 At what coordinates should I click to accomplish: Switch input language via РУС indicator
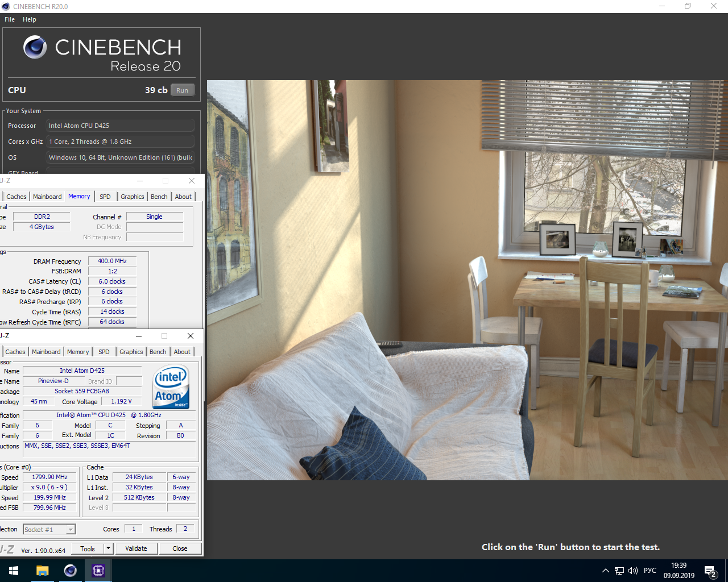(x=650, y=571)
